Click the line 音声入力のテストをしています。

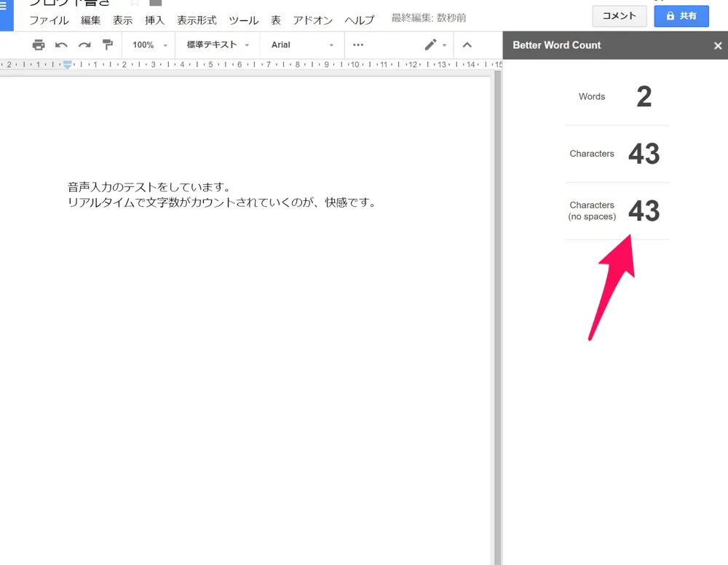149,187
